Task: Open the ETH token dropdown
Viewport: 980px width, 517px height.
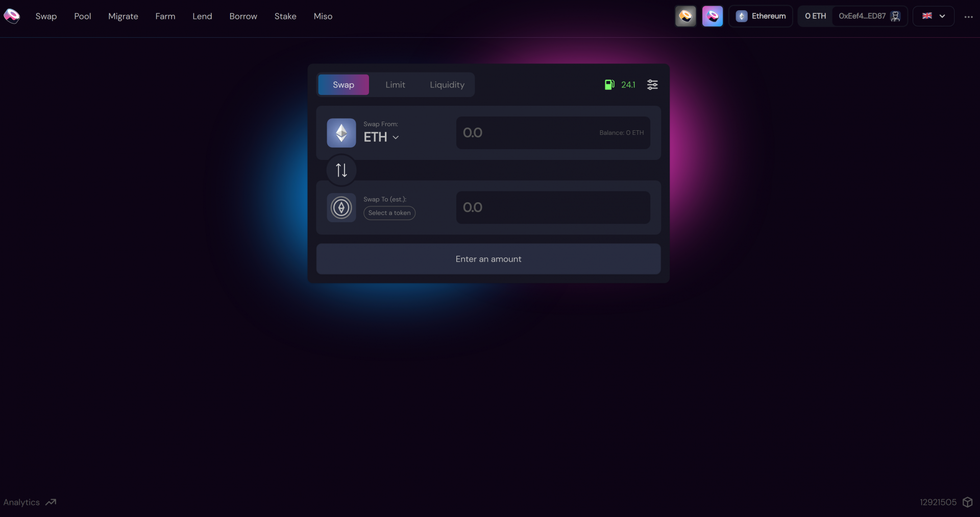Action: [381, 137]
